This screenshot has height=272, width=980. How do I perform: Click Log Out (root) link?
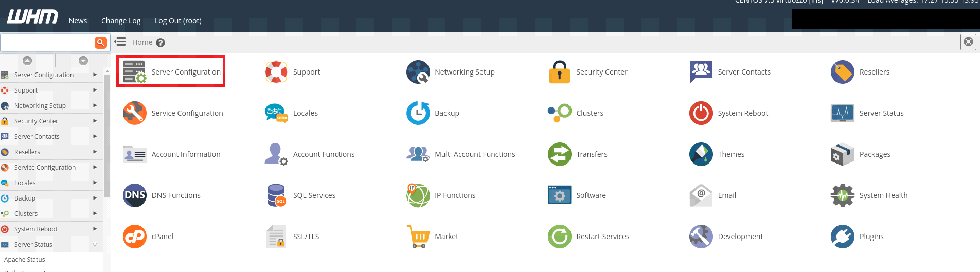click(x=178, y=21)
